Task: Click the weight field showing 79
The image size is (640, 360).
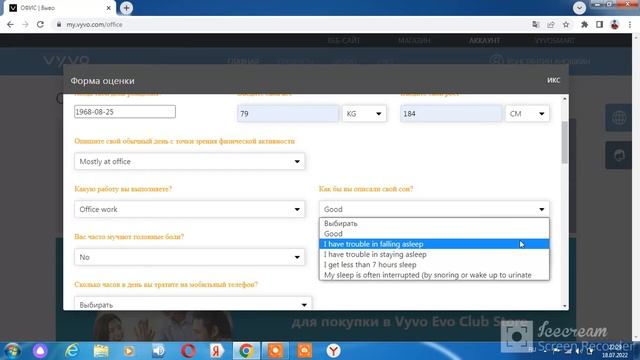Action: (x=288, y=113)
